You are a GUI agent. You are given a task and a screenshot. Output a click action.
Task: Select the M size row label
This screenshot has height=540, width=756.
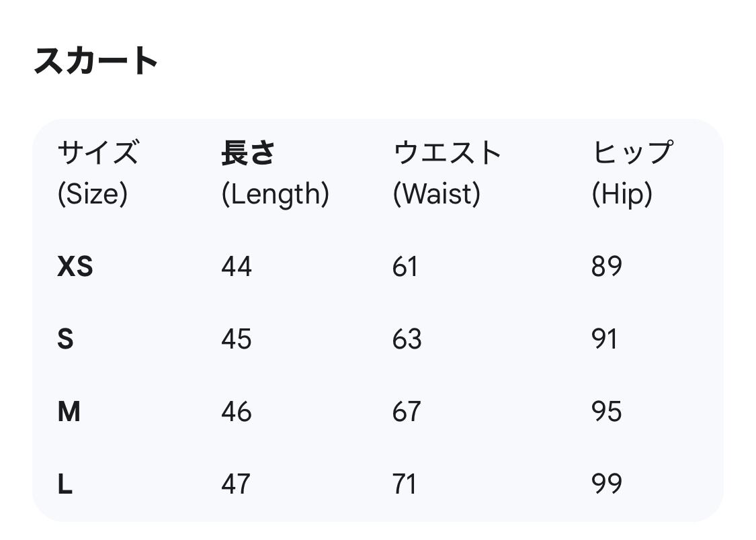(x=69, y=412)
